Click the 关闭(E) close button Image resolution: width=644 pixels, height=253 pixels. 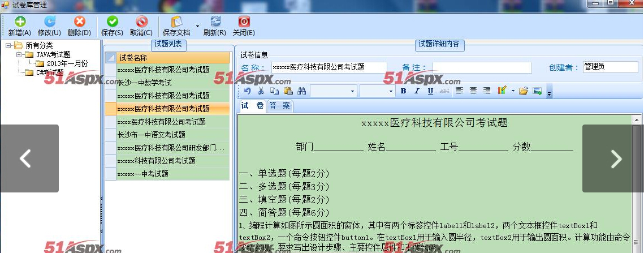pos(244,27)
